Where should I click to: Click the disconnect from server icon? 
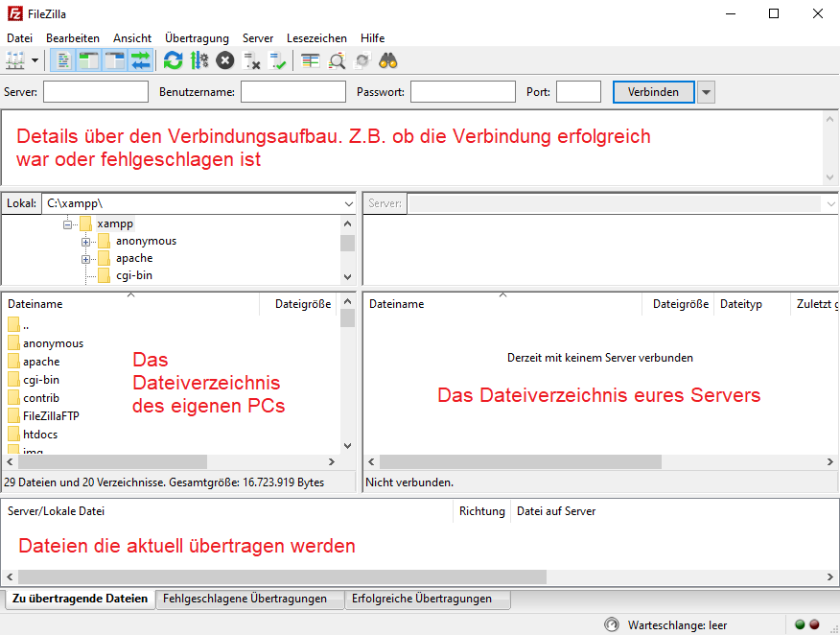[252, 59]
